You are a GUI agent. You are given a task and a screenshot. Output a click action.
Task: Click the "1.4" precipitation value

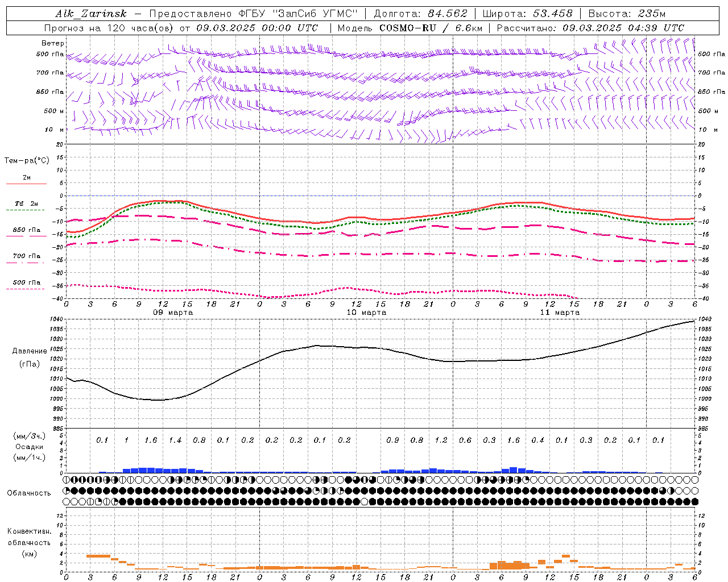(x=175, y=440)
